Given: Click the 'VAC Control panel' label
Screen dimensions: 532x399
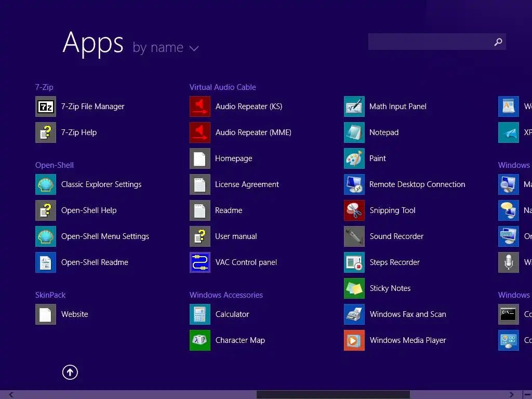Looking at the screenshot, I should pyautogui.click(x=246, y=262).
